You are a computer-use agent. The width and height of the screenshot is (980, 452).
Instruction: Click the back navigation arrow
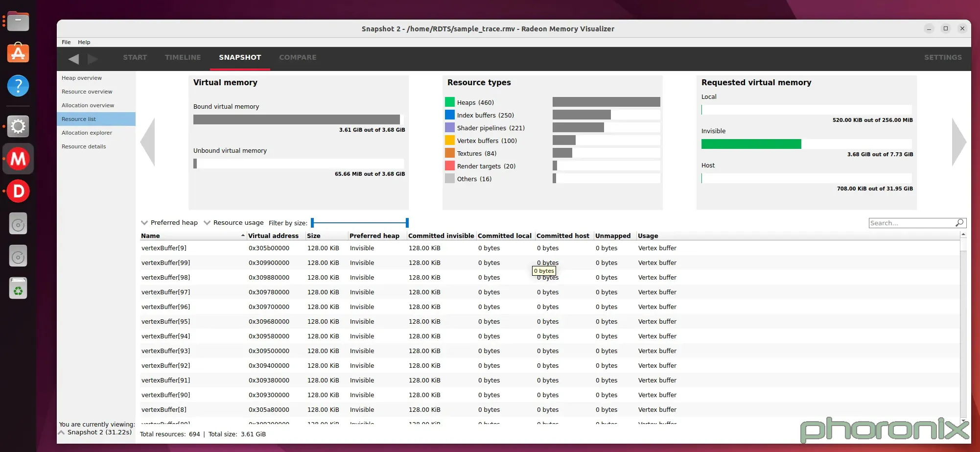click(x=73, y=59)
